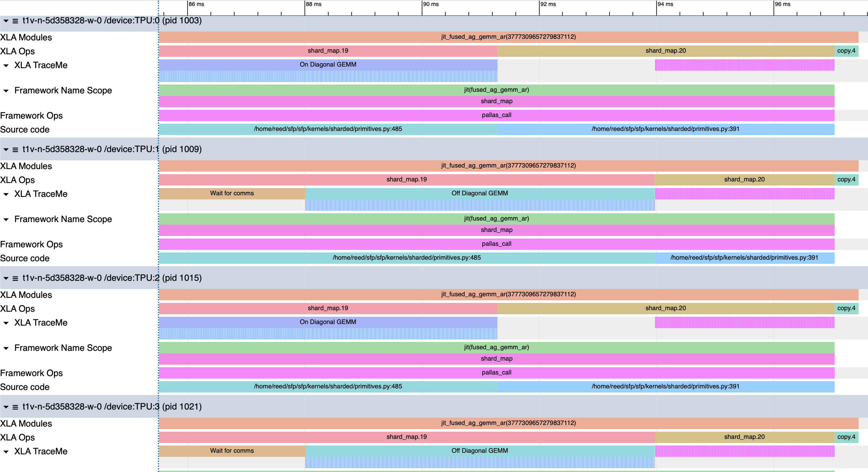This screenshot has width=868, height=472.
Task: Click copy.4 op on TPU:2 track
Action: pos(846,308)
